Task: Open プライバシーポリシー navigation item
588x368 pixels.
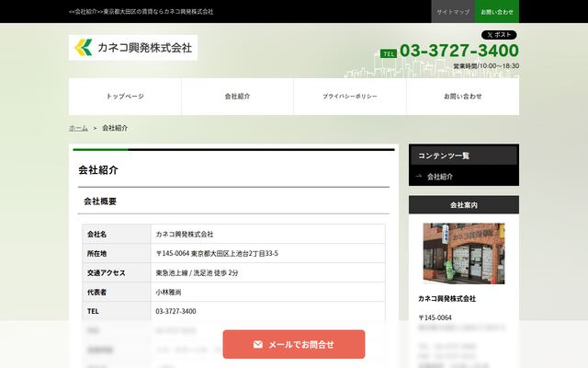Action: pyautogui.click(x=350, y=97)
